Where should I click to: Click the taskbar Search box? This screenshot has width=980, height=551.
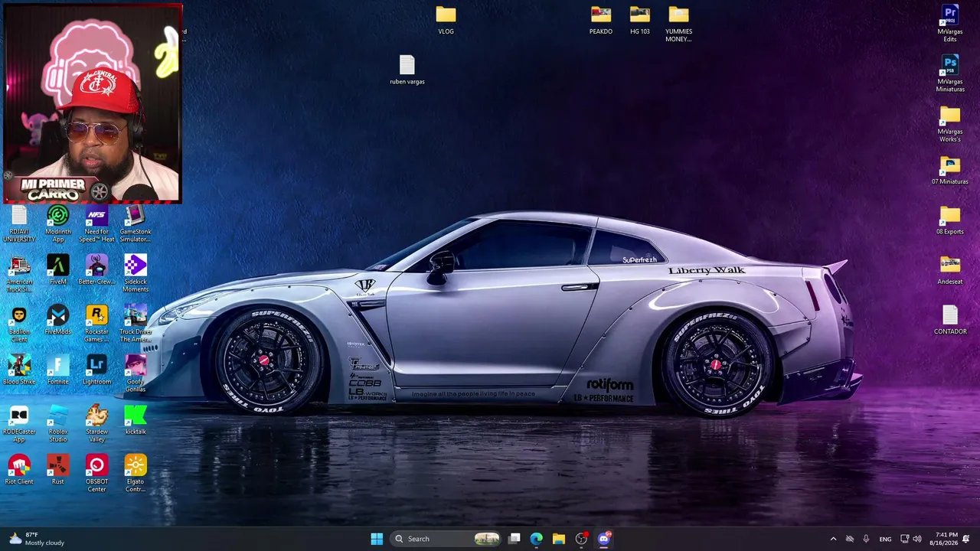click(x=446, y=539)
